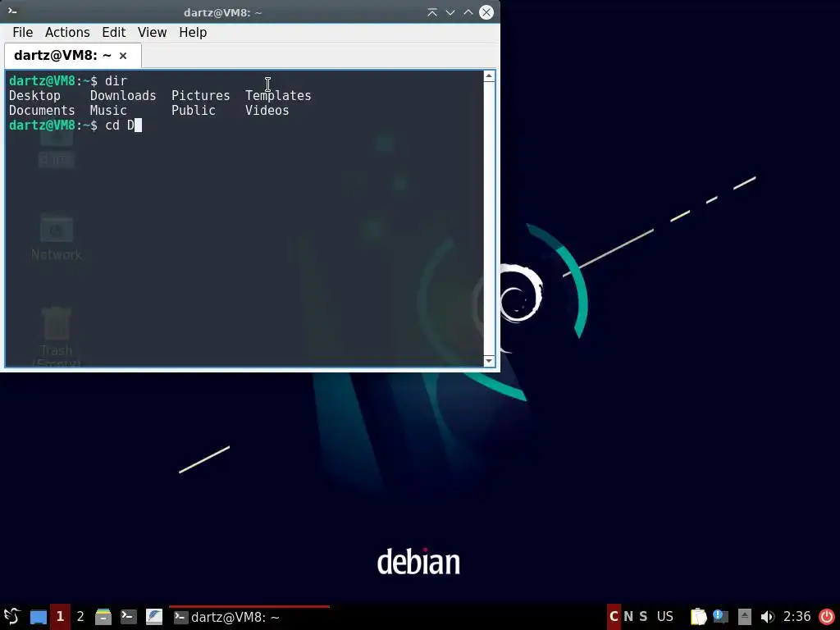Open the notification tray icon with alert
The height and width of the screenshot is (630, 840).
720,617
